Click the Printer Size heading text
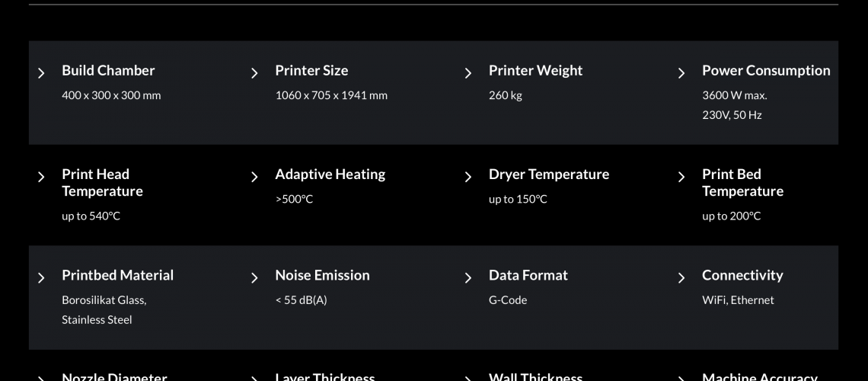The width and height of the screenshot is (868, 381). 311,70
